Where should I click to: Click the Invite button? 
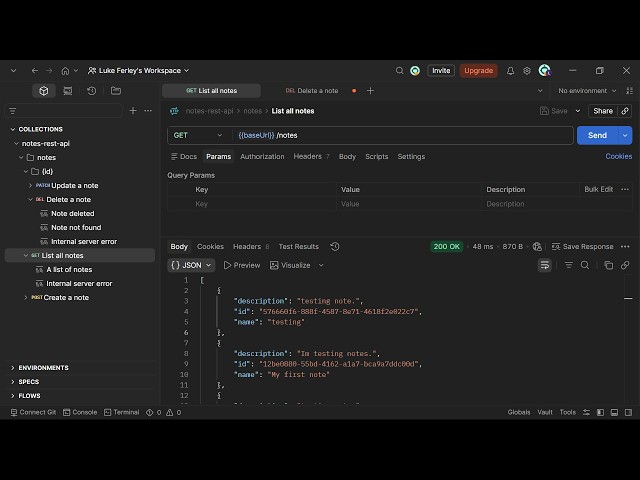point(441,71)
